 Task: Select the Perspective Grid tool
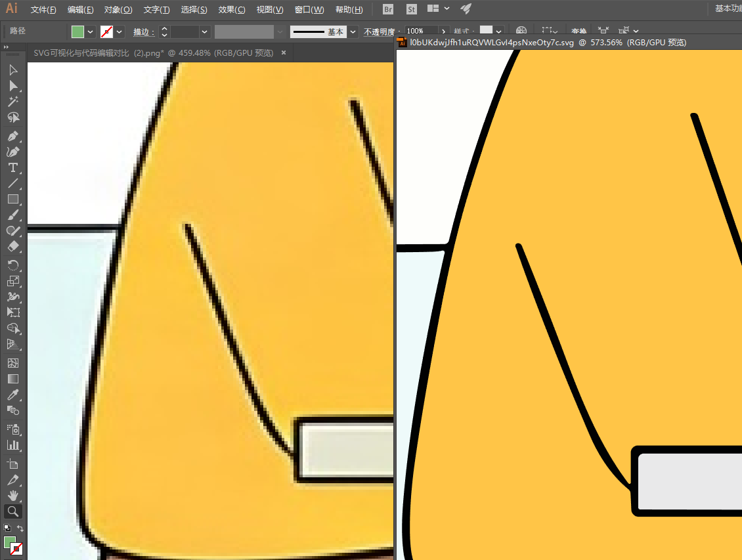(13, 344)
